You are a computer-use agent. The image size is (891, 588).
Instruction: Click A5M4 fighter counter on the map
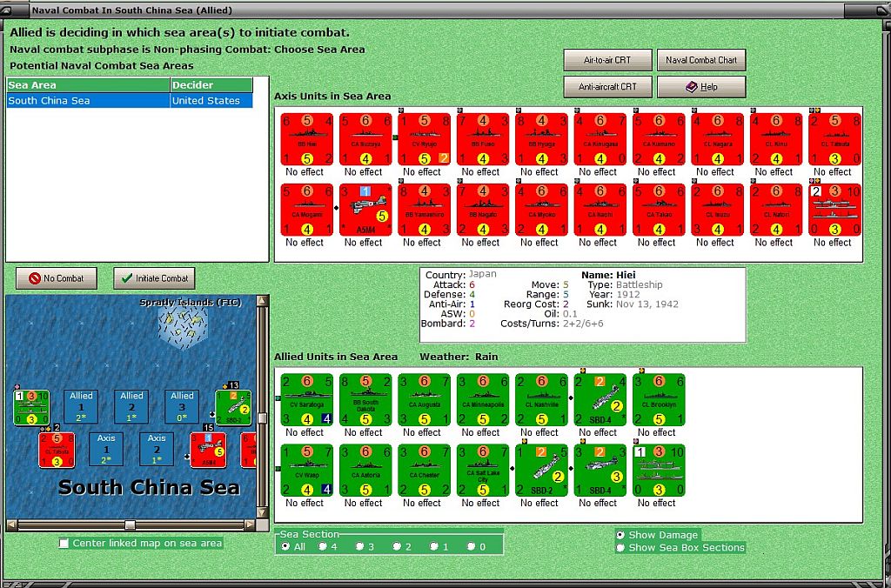point(208,450)
